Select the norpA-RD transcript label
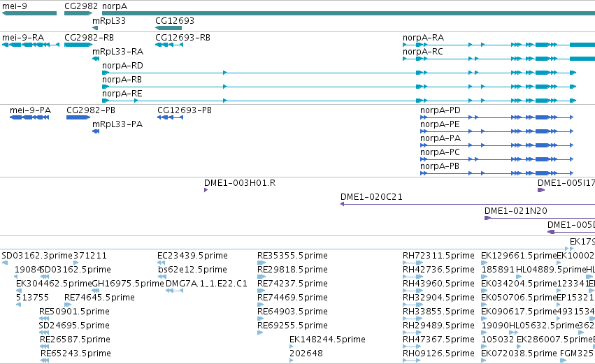The width and height of the screenshot is (595, 364). coord(122,66)
